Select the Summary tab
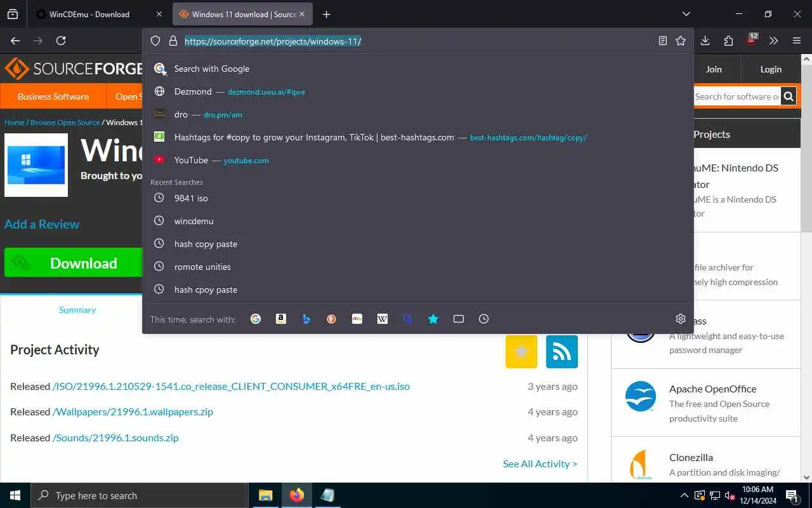Viewport: 812px width, 508px height. pyautogui.click(x=77, y=310)
